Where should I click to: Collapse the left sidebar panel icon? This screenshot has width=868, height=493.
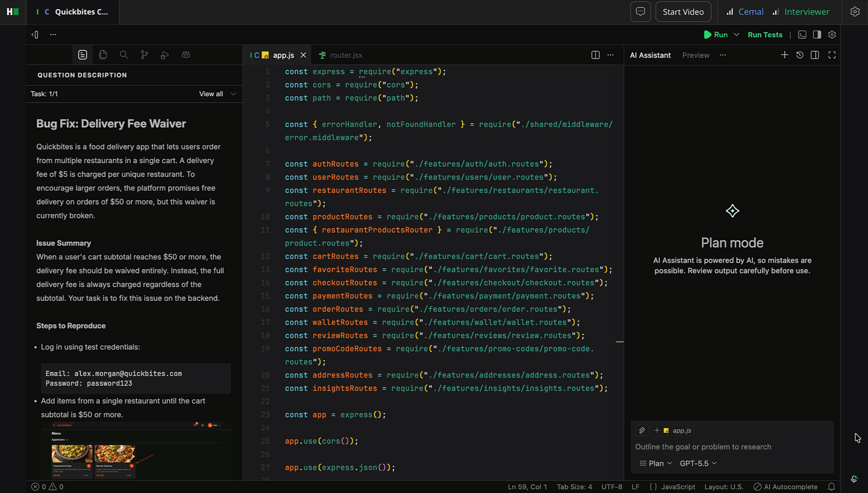(x=35, y=35)
